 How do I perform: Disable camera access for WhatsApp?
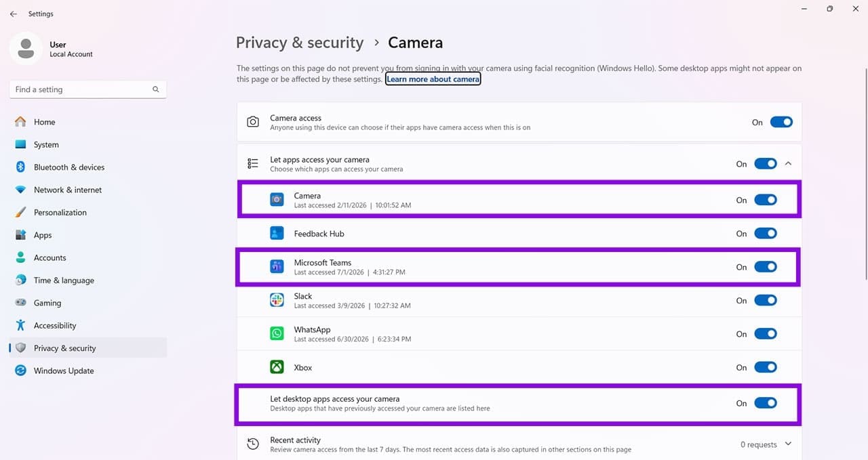click(x=766, y=334)
